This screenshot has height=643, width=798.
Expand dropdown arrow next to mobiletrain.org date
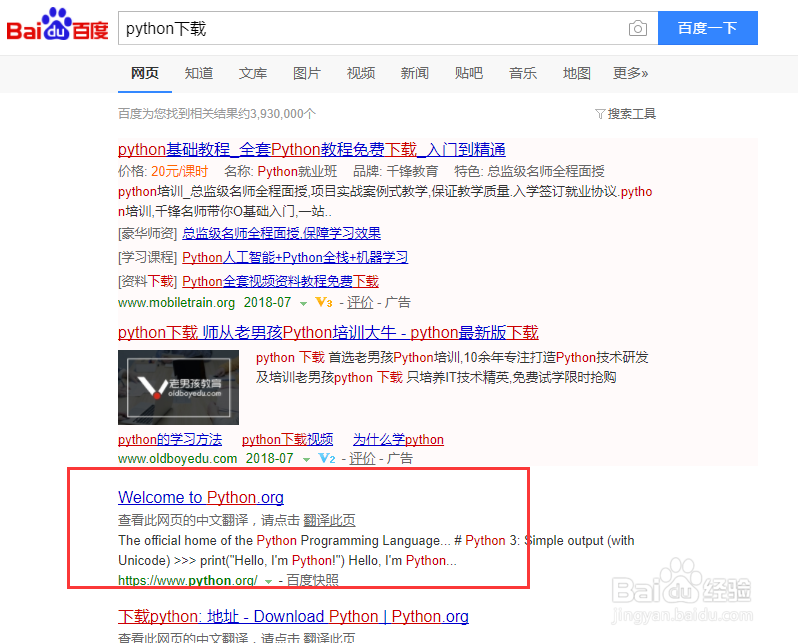click(x=303, y=303)
